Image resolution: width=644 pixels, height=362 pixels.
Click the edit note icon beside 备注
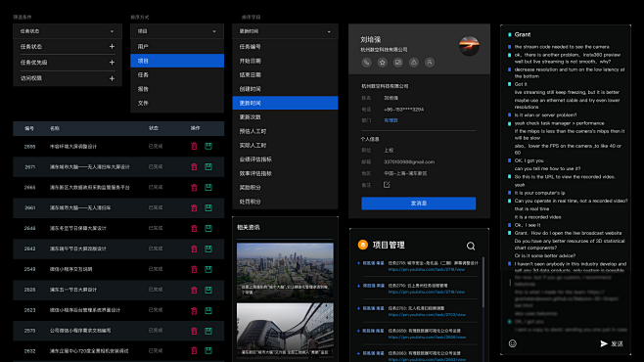click(387, 185)
